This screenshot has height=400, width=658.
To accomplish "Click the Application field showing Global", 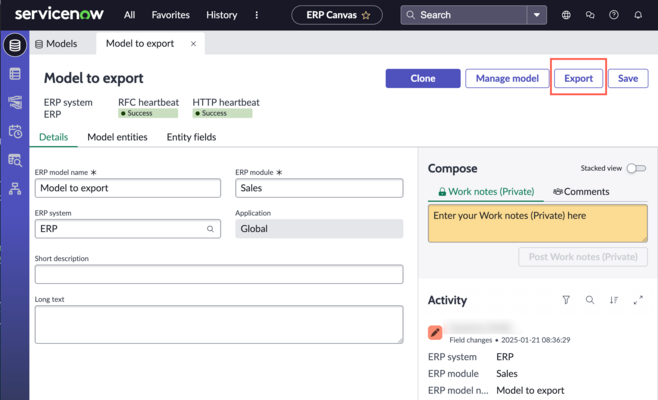I will click(x=319, y=229).
